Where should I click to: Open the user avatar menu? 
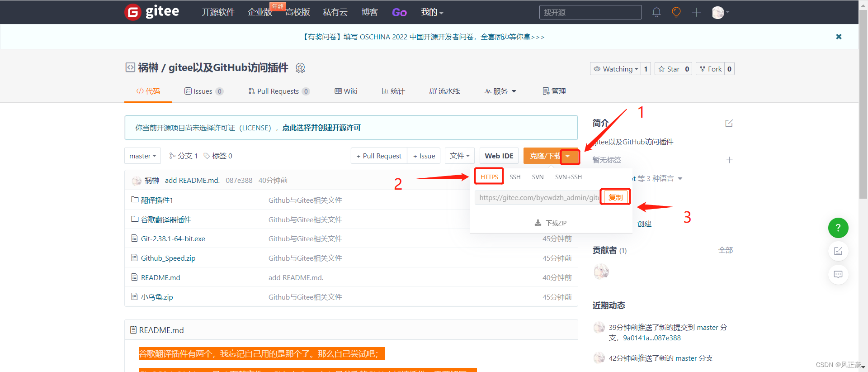click(x=720, y=12)
